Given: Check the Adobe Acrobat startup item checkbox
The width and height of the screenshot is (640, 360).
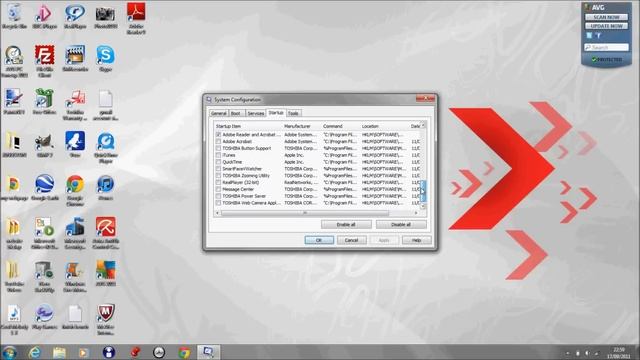Looking at the screenshot, I should [218, 141].
